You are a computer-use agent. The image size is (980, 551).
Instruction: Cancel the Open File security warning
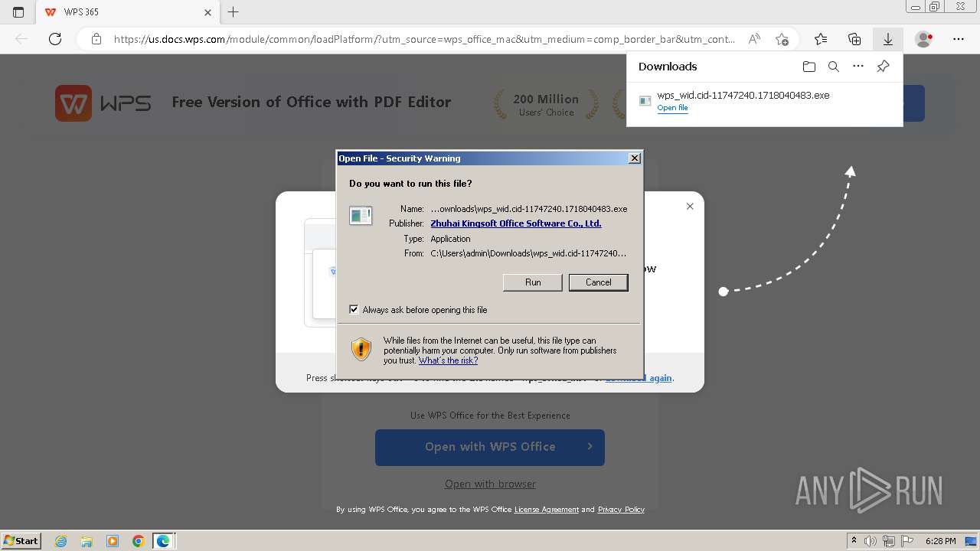(x=599, y=282)
